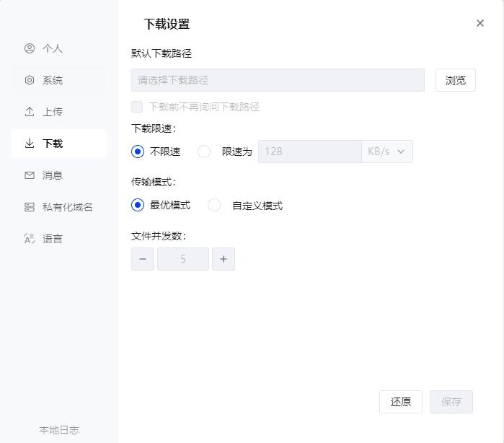Open the 个人 profile icon in sidebar

pos(30,48)
